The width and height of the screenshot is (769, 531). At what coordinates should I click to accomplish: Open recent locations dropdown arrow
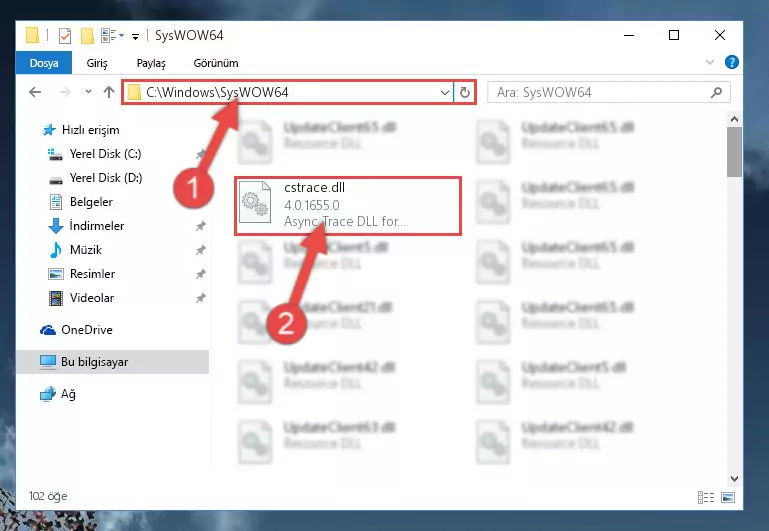88,91
